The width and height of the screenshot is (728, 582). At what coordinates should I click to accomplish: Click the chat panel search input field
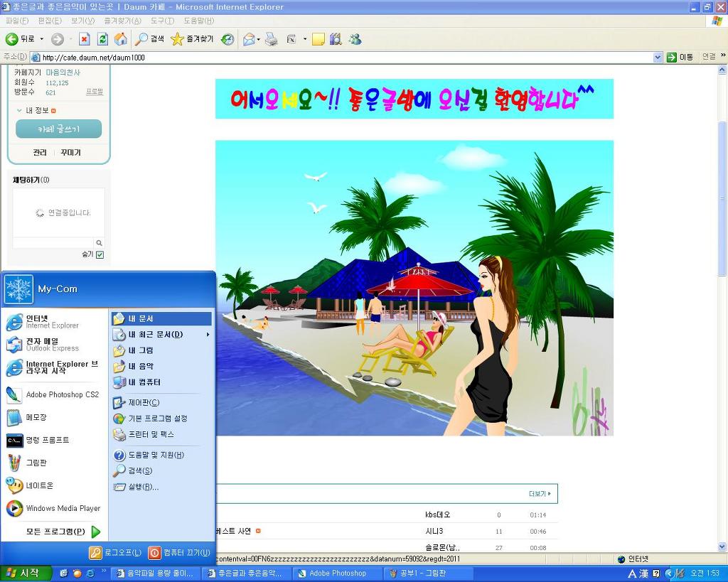(x=53, y=243)
